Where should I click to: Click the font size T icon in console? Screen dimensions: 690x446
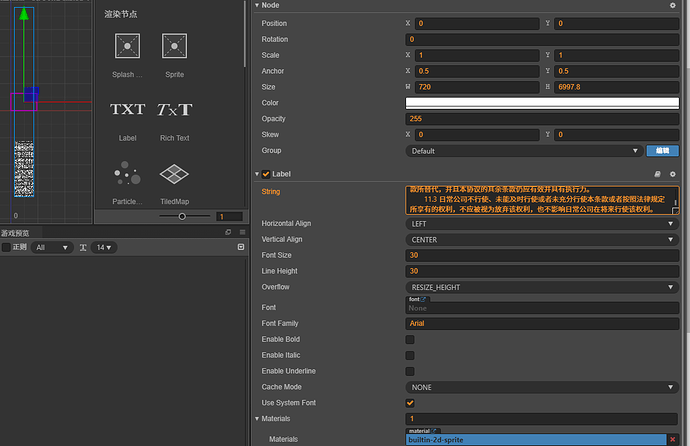83,248
